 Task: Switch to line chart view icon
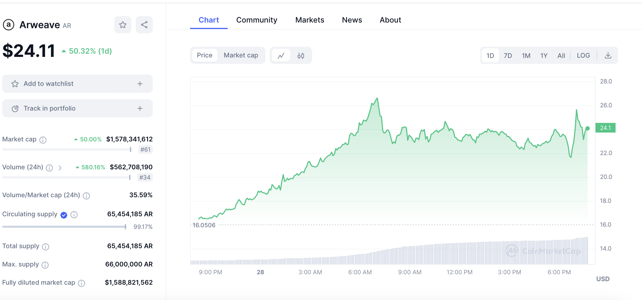(x=281, y=56)
